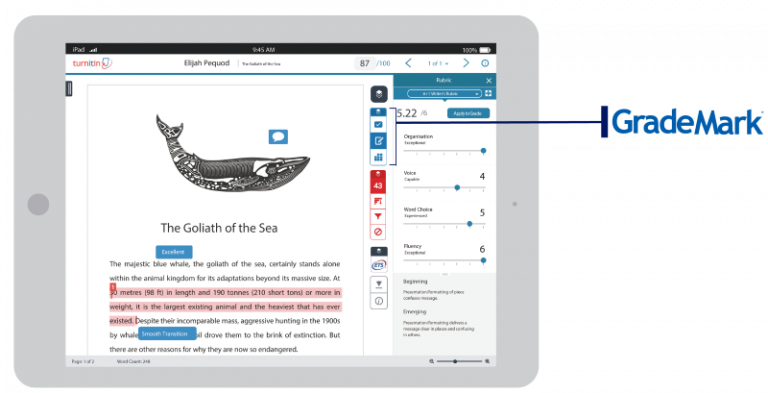Adjust the Voice rubric slider
This screenshot has width=768, height=393.
[457, 188]
